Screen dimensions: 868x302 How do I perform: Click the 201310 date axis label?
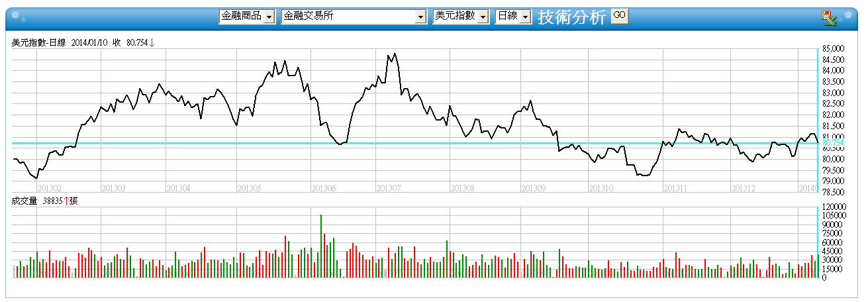tap(601, 189)
